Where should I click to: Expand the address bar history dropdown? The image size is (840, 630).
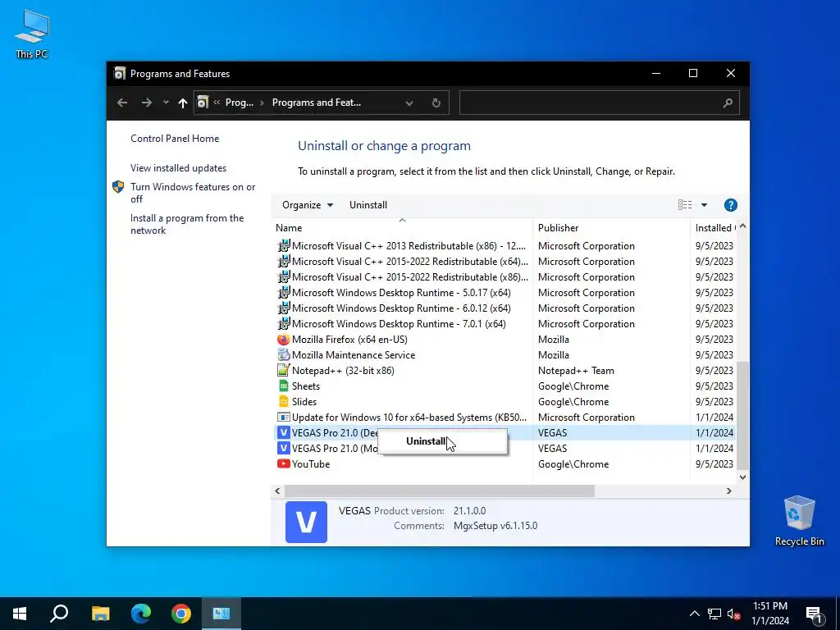pos(409,103)
